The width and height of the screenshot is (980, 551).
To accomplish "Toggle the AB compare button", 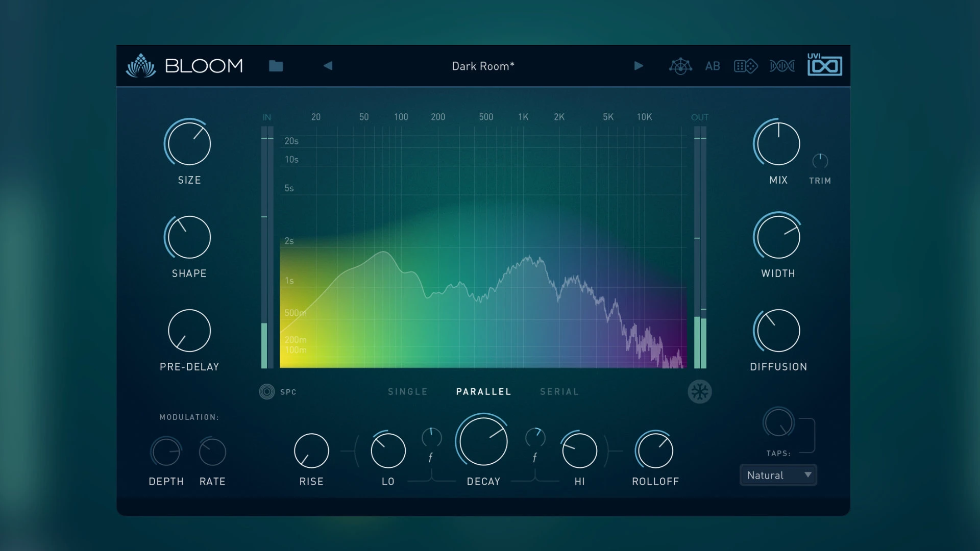I will [713, 66].
